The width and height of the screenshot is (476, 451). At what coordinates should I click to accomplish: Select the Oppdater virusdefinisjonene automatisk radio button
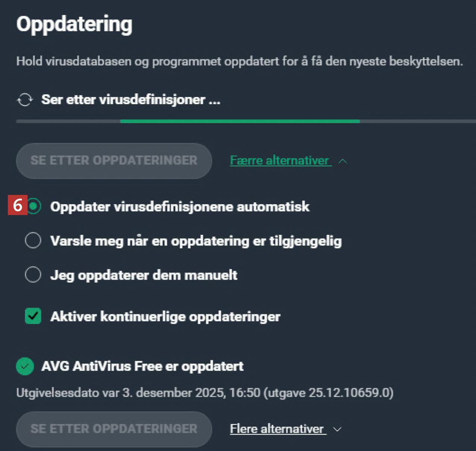[x=34, y=206]
